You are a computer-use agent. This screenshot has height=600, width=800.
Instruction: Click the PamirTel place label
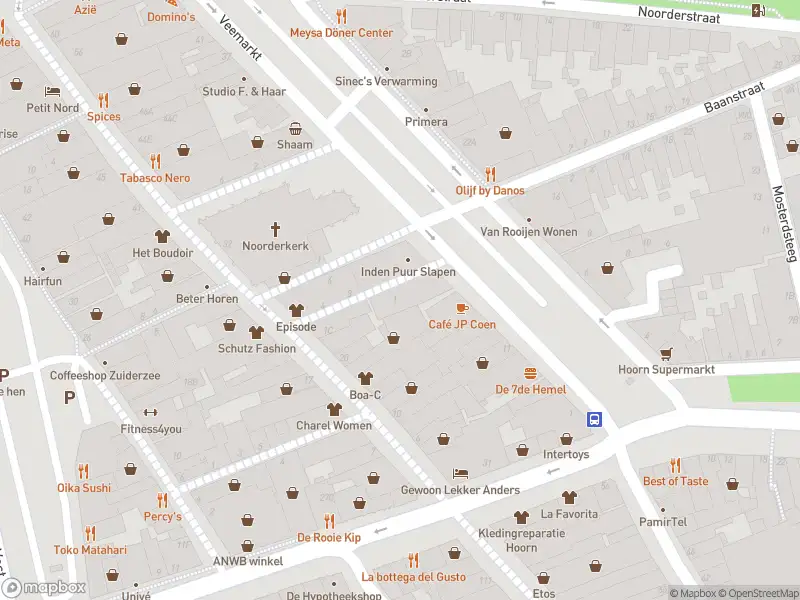pyautogui.click(x=663, y=522)
